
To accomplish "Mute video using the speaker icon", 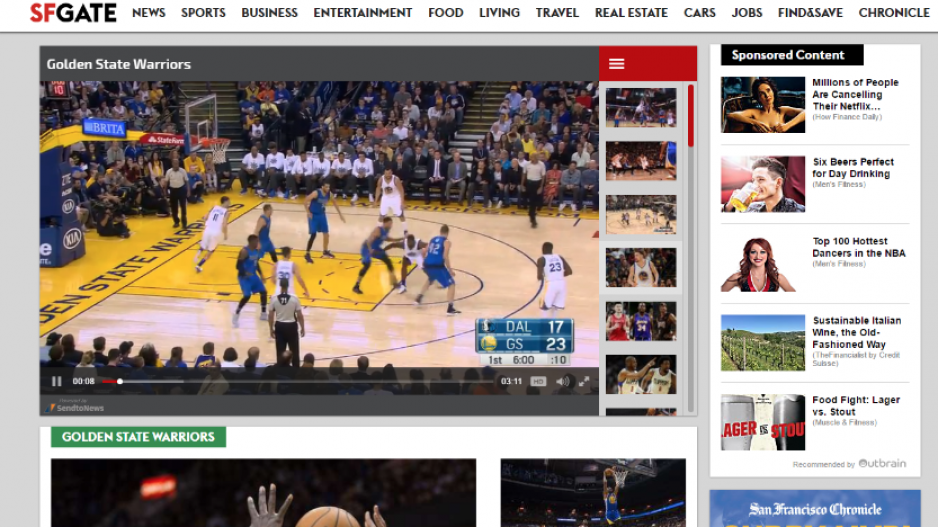I will (562, 381).
